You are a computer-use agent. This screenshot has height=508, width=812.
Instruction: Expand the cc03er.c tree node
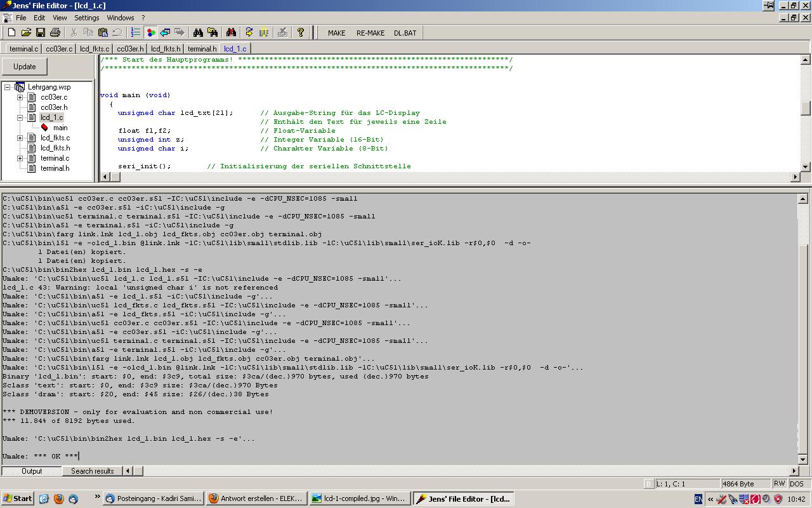click(20, 97)
